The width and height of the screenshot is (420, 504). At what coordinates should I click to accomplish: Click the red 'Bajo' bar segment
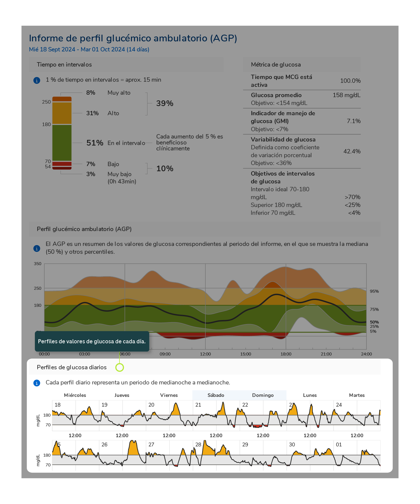(62, 164)
